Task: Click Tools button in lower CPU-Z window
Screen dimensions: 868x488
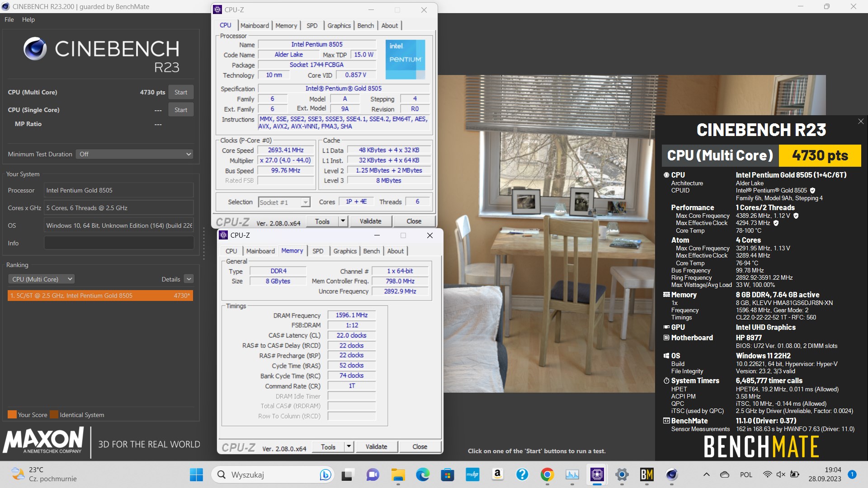Action: pos(328,447)
